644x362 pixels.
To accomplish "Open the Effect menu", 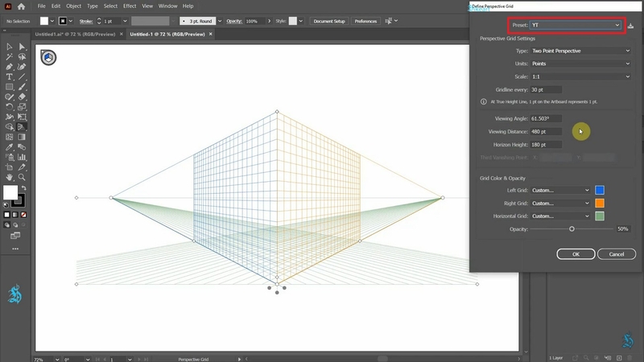I will (130, 6).
